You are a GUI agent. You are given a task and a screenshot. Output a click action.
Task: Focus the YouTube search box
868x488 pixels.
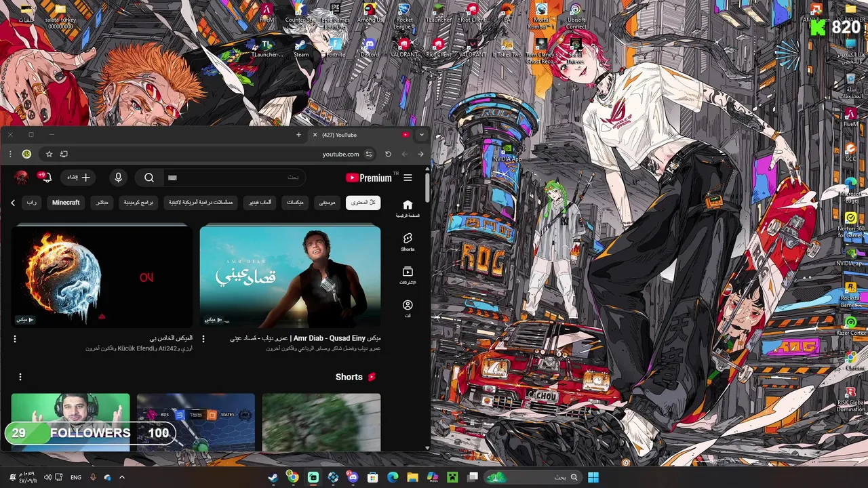[233, 178]
